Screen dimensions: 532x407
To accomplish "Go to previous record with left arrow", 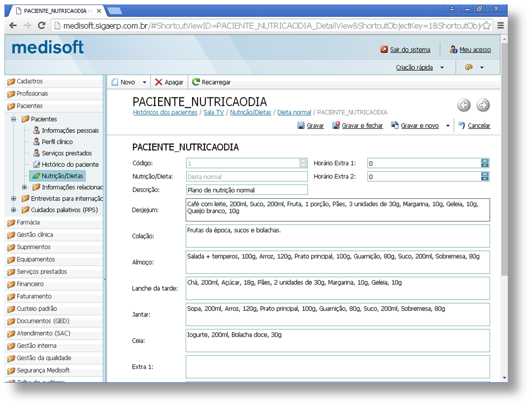I will coord(464,105).
